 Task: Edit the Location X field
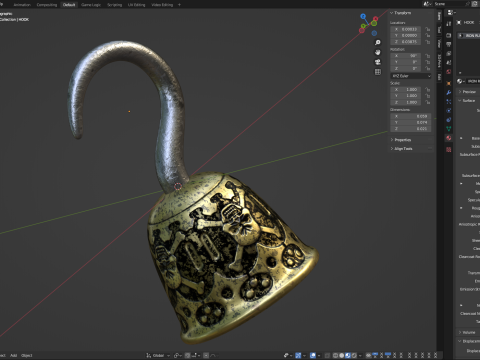coord(406,29)
